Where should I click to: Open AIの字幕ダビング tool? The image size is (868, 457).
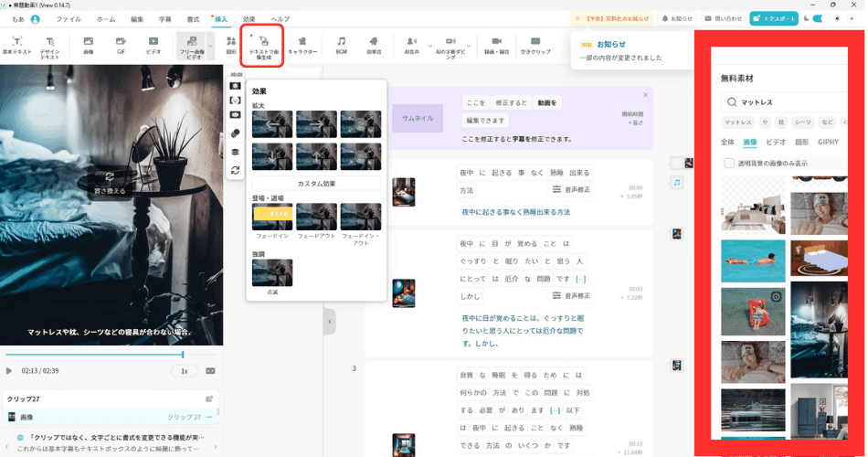[x=450, y=48]
